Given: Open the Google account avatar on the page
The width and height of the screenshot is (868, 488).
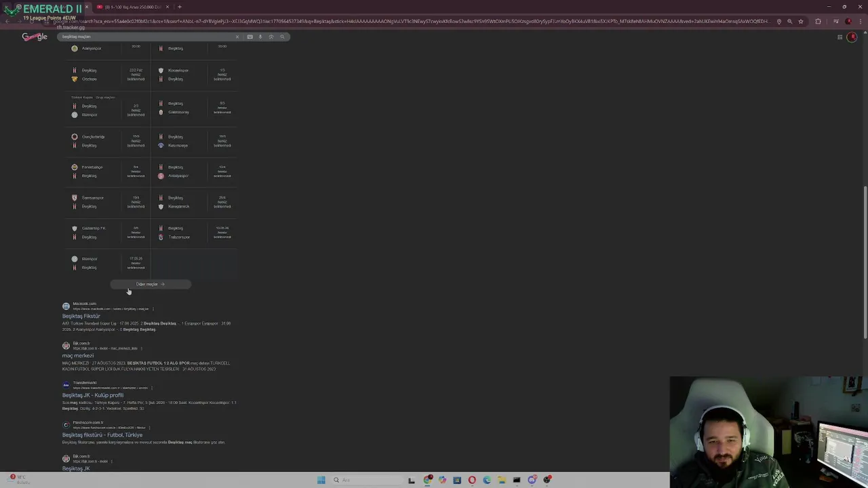Looking at the screenshot, I should [852, 37].
